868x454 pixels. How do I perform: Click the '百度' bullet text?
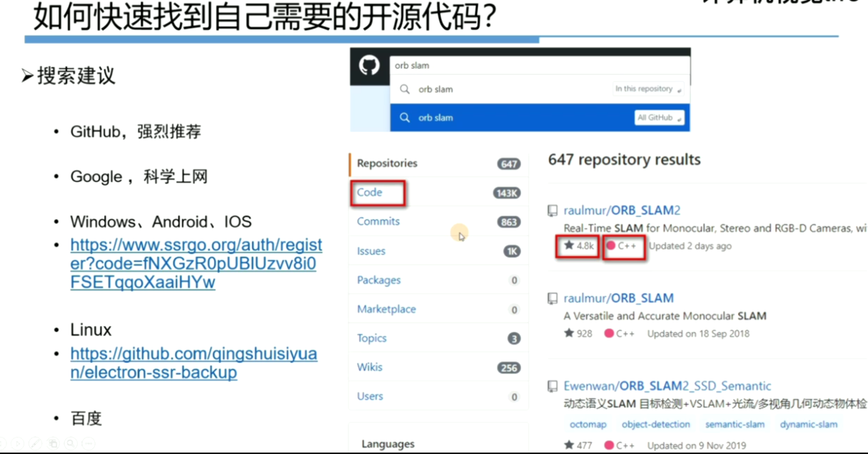click(x=86, y=418)
